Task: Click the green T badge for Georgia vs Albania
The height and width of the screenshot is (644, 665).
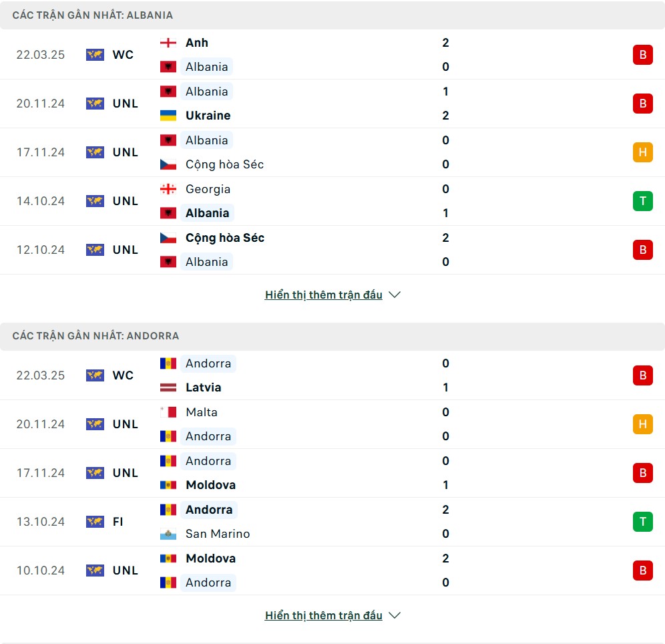Action: [642, 201]
